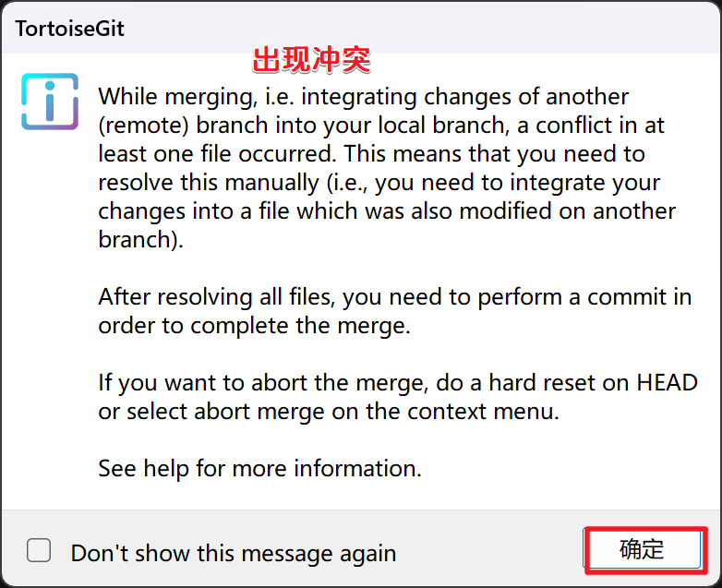Click the 'Don't show this message again' label text

(234, 553)
